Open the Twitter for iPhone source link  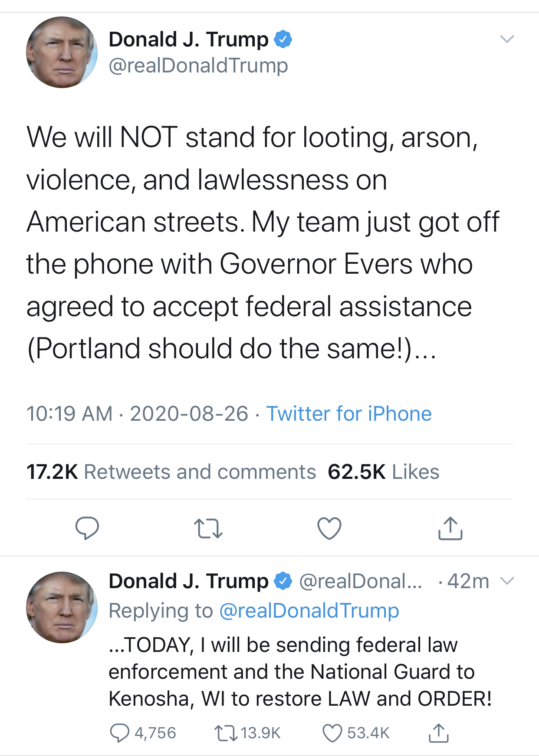[x=349, y=414]
